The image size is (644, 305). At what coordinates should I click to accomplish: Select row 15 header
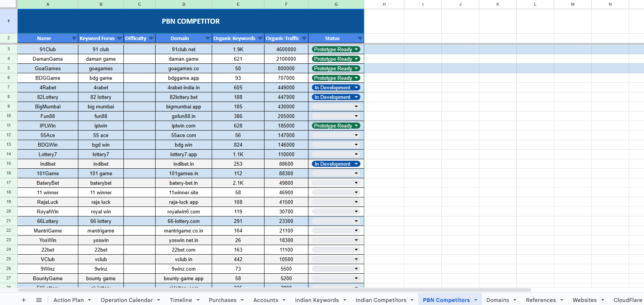click(x=8, y=164)
